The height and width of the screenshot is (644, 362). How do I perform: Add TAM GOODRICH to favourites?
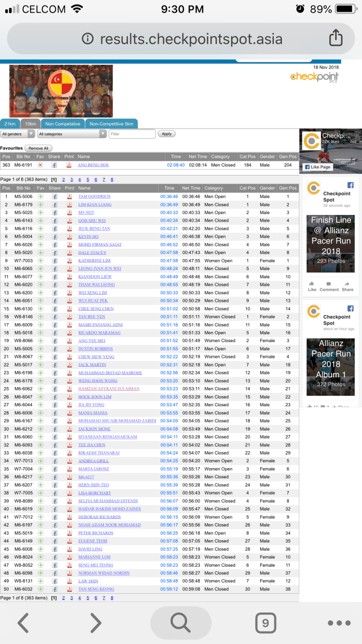coord(41,197)
